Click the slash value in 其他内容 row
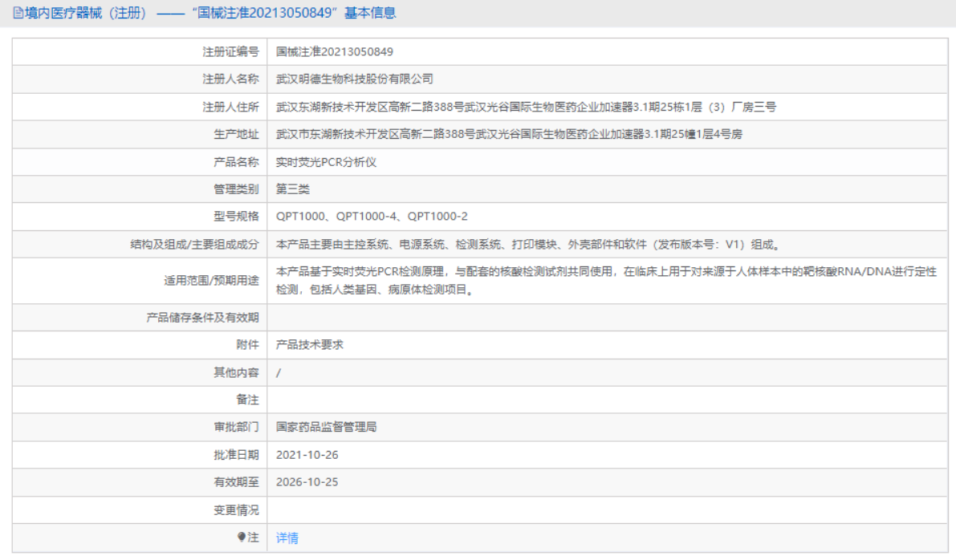The width and height of the screenshot is (956, 560). pos(279,373)
